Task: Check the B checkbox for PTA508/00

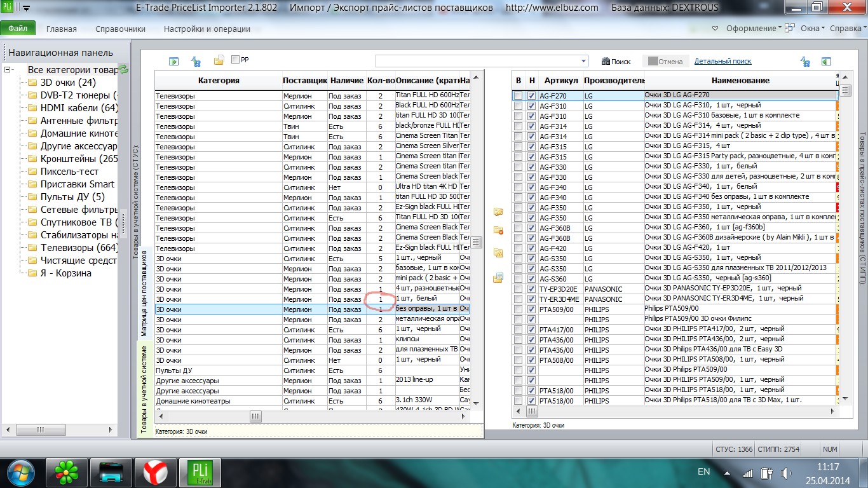Action: tap(519, 360)
